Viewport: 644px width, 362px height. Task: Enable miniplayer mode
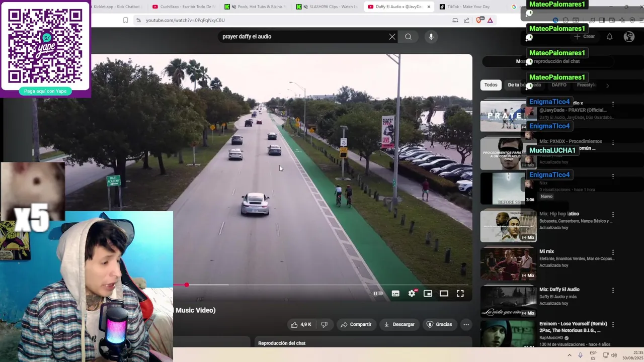pyautogui.click(x=428, y=294)
